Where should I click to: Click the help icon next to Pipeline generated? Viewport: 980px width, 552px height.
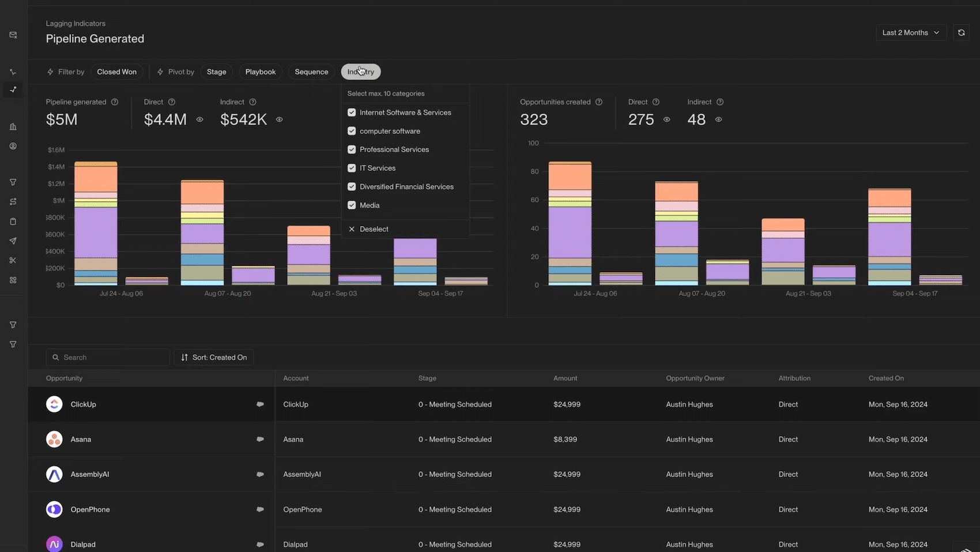[115, 102]
